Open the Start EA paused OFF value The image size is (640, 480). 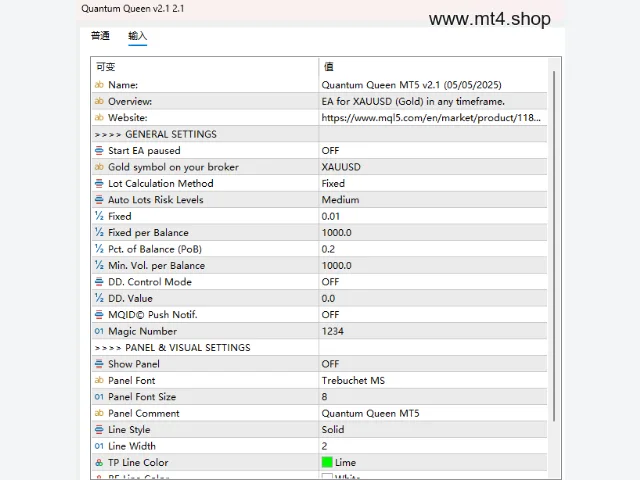433,151
